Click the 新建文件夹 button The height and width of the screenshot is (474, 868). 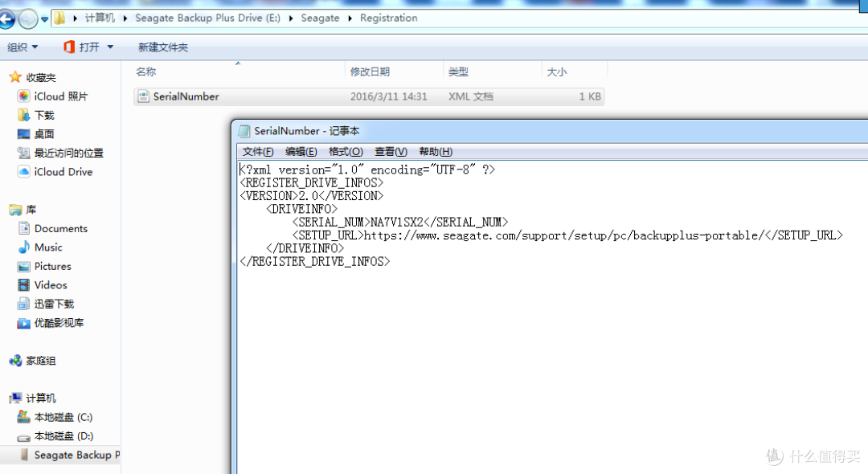point(162,47)
